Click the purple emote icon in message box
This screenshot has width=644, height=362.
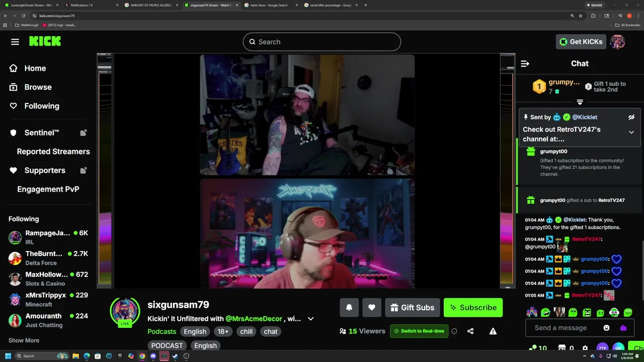coord(623,328)
